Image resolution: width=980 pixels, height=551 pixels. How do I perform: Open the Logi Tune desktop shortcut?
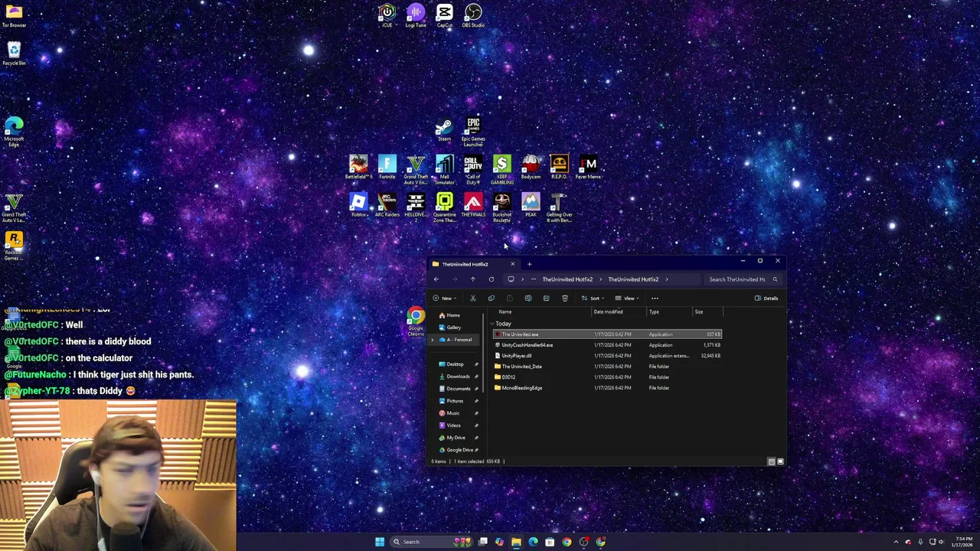416,15
